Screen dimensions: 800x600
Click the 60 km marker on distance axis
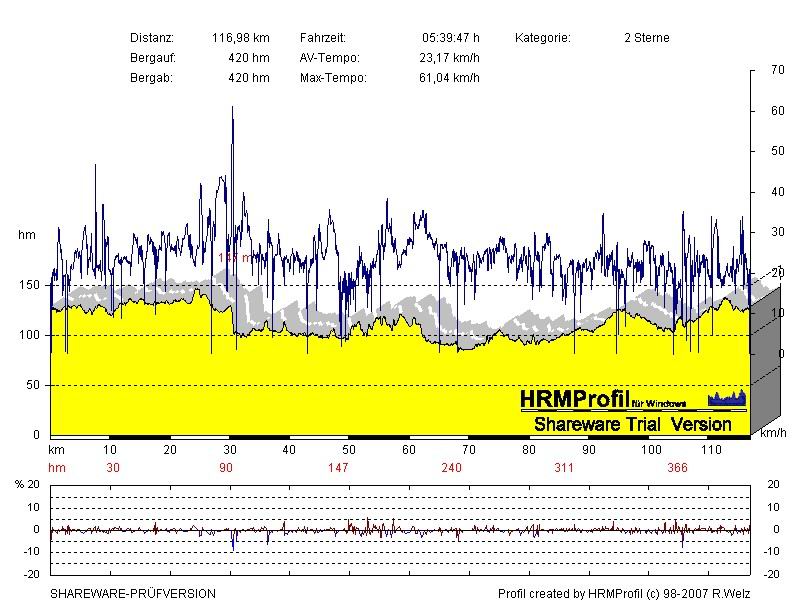pos(408,451)
